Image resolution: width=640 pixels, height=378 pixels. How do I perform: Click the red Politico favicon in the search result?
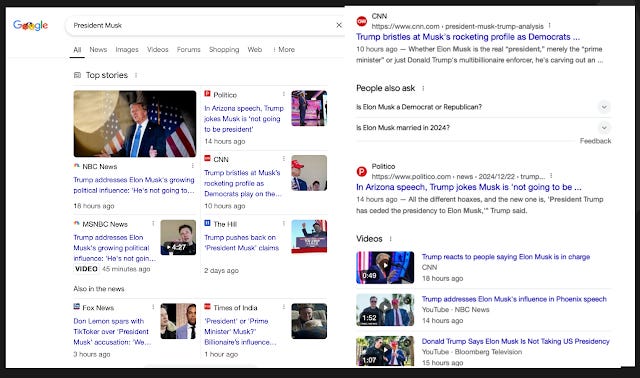362,171
